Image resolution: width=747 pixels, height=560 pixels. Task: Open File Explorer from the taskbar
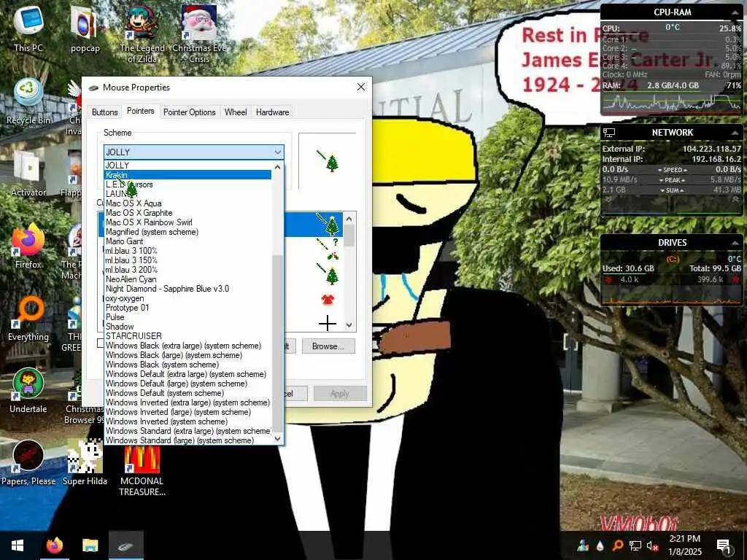pos(90,545)
